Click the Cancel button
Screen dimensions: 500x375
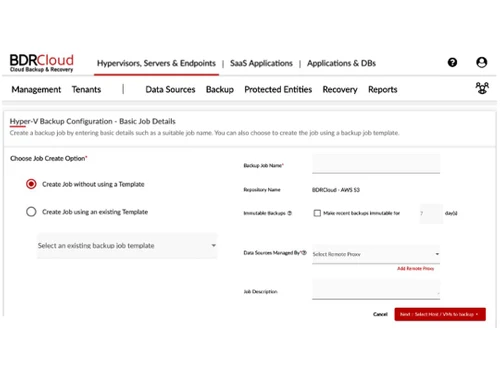[380, 314]
